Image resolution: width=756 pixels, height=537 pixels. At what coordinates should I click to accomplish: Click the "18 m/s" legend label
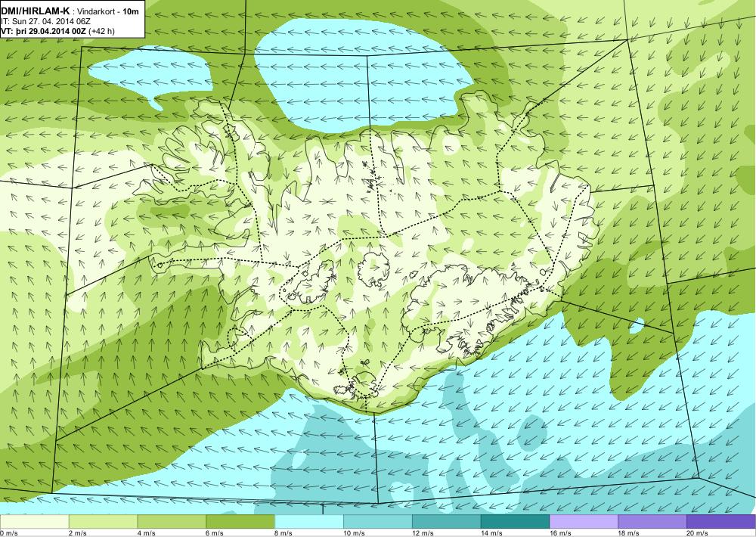coord(629,533)
